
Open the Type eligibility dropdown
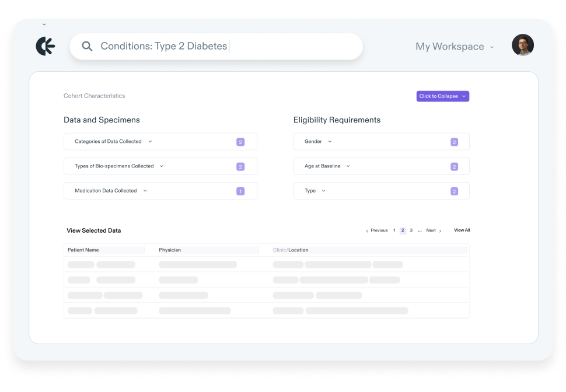click(323, 191)
